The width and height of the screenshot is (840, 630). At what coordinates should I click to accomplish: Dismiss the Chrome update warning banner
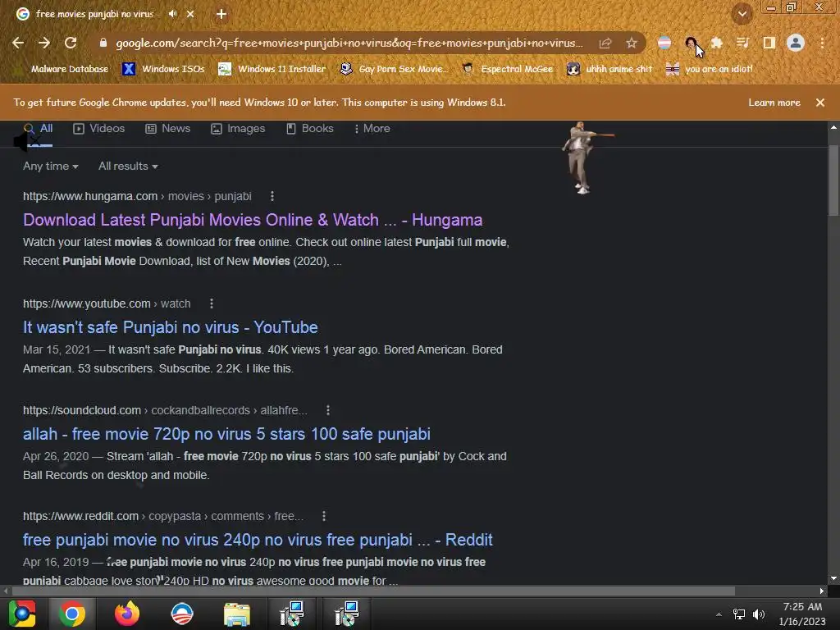click(x=820, y=103)
